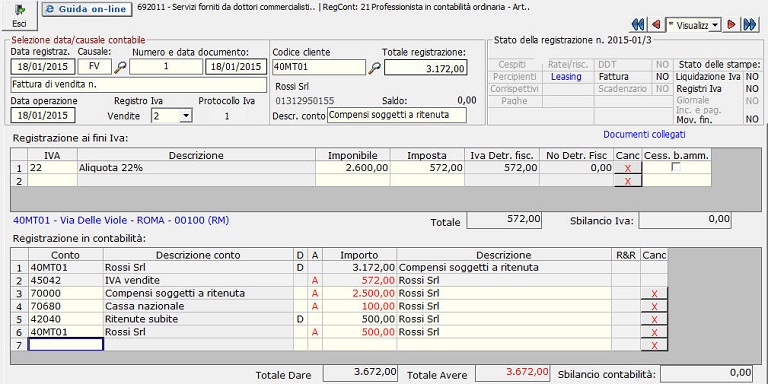Image resolution: width=768 pixels, height=384 pixels.
Task: Click the document number field showing 1
Action: pyautogui.click(x=166, y=67)
